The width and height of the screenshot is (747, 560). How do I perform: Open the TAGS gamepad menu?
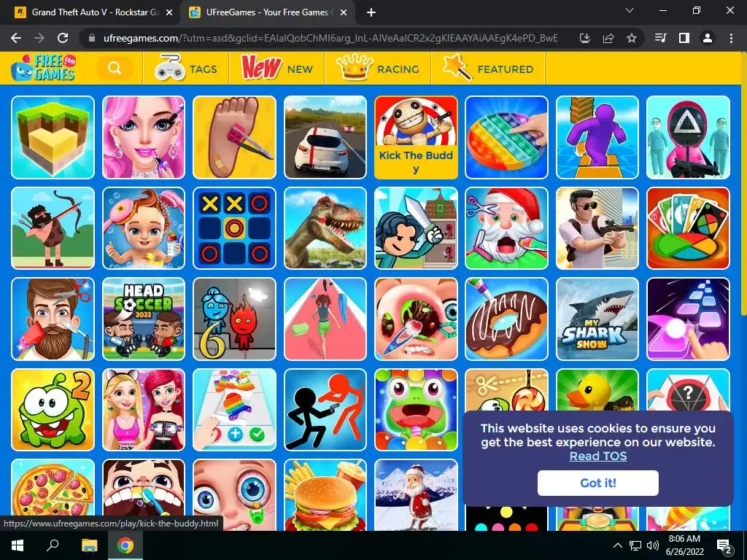(186, 69)
